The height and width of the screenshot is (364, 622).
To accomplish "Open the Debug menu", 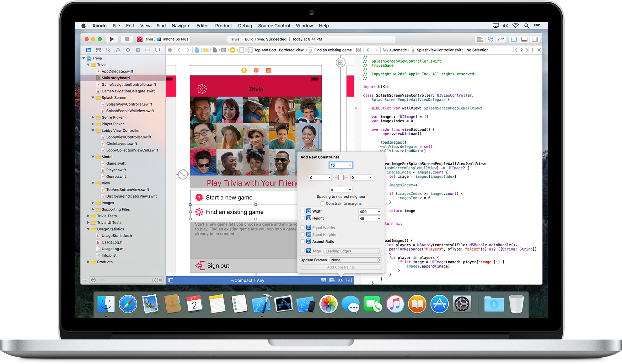I will click(x=245, y=26).
